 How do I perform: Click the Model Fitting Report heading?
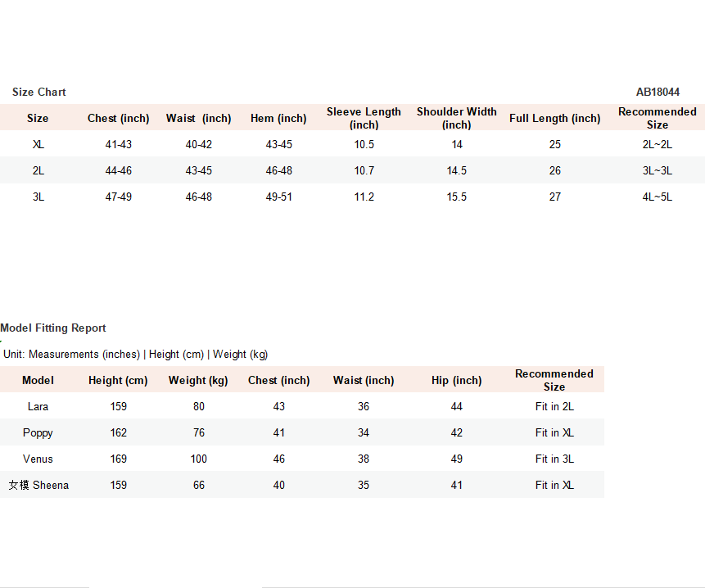coord(53,328)
